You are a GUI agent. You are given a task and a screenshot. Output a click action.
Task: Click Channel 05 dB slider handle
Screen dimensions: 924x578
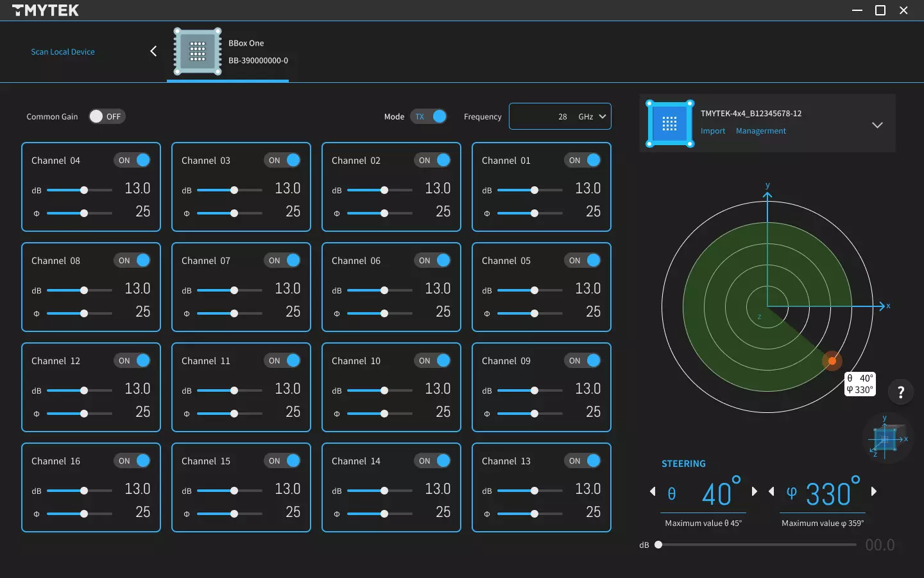coord(535,290)
